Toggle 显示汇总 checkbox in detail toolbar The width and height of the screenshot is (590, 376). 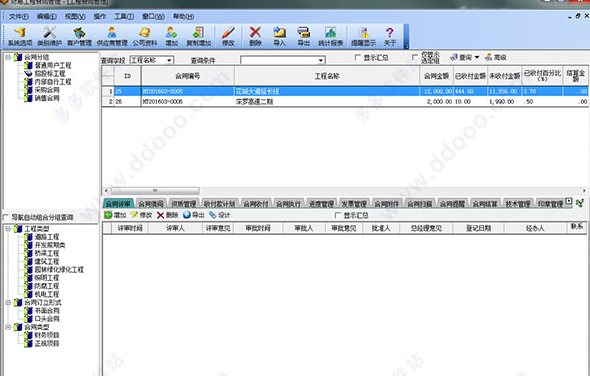[338, 215]
